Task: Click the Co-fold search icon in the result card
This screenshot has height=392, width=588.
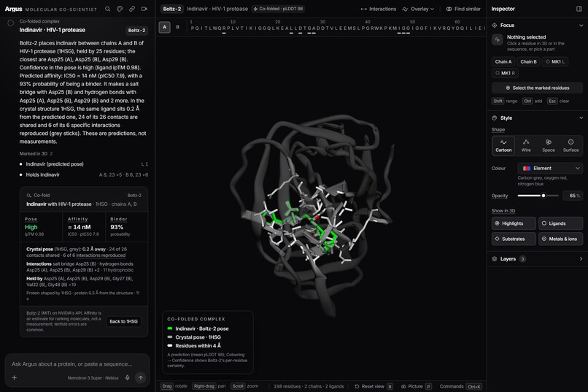Action: [x=29, y=196]
